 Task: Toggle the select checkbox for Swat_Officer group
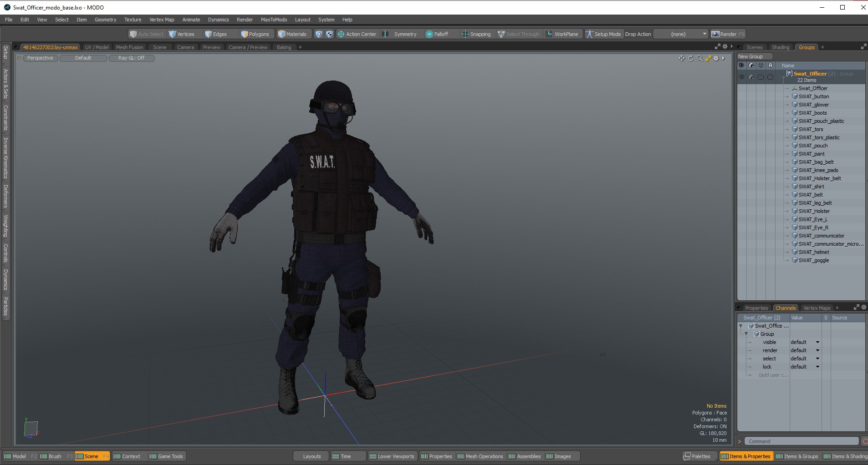coord(761,77)
